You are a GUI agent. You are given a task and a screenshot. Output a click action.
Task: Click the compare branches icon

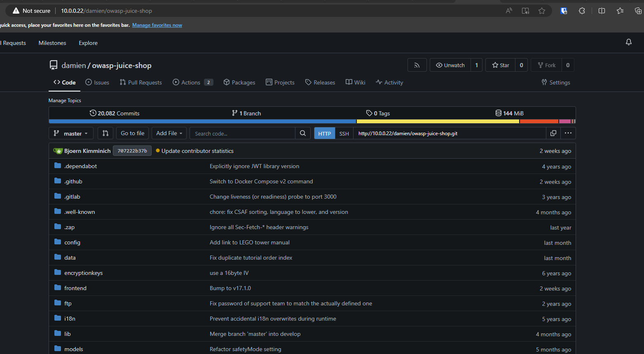(x=105, y=133)
